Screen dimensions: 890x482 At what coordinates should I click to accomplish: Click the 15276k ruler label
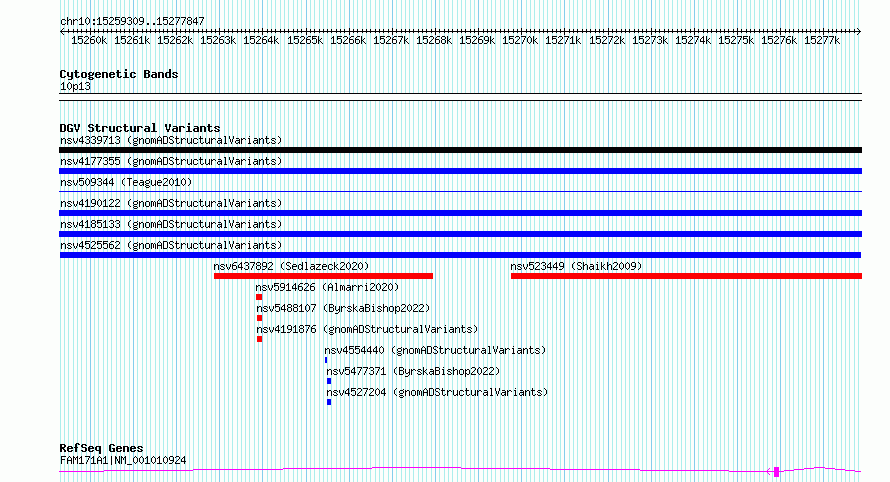[x=779, y=41]
